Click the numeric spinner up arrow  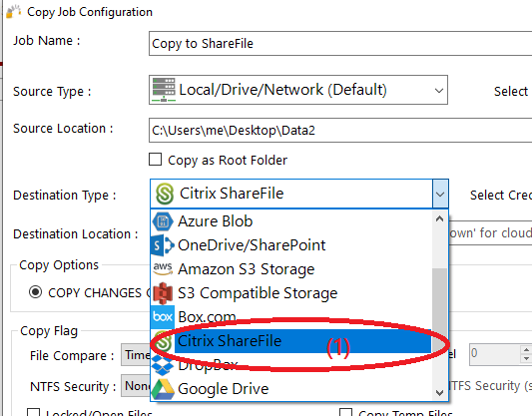coord(526,350)
